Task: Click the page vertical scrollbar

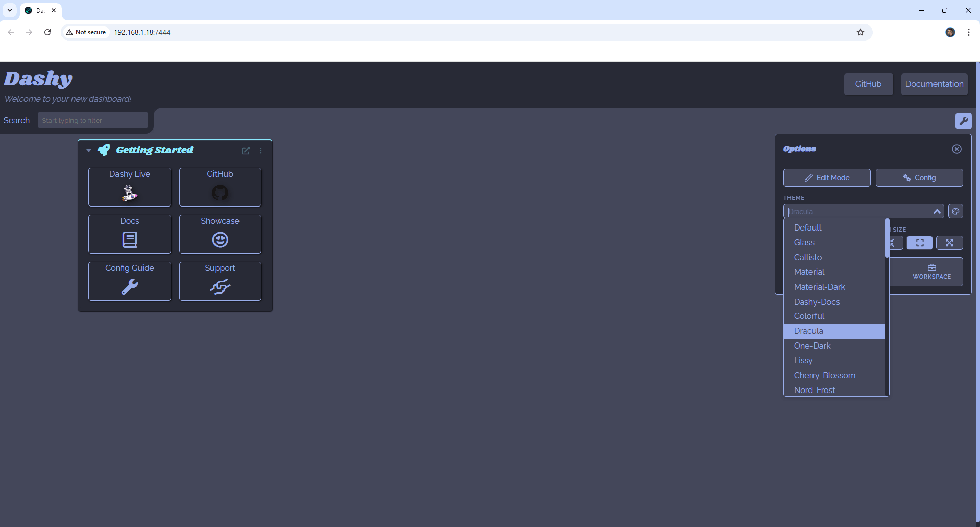Action: coord(977,291)
